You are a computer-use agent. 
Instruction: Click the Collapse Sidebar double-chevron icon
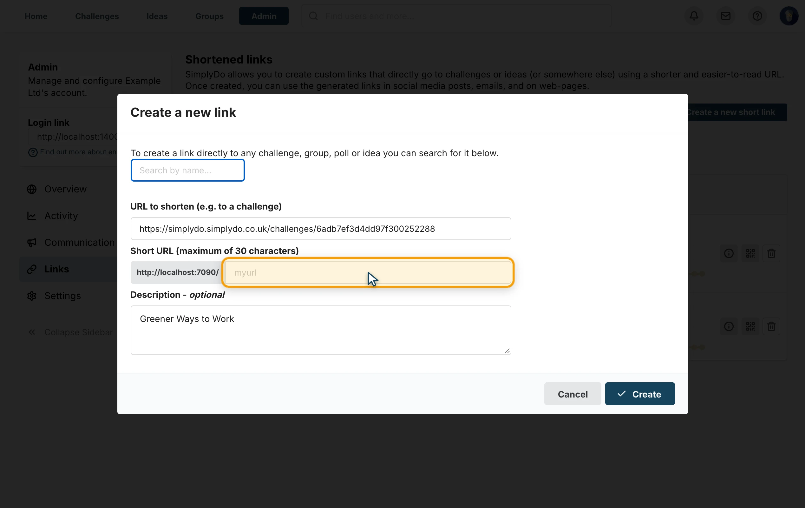(32, 332)
